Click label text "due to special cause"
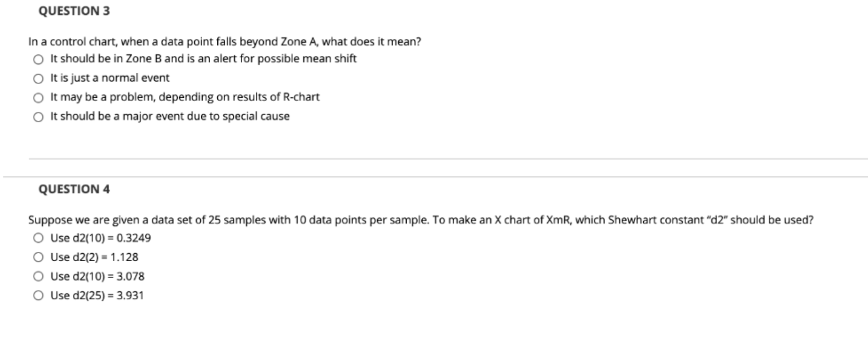Viewport: 868px width, 343px height. pos(169,116)
